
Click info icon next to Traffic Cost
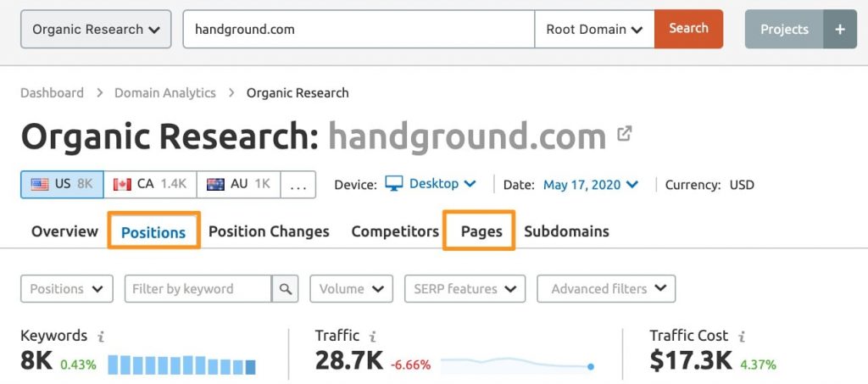click(742, 336)
